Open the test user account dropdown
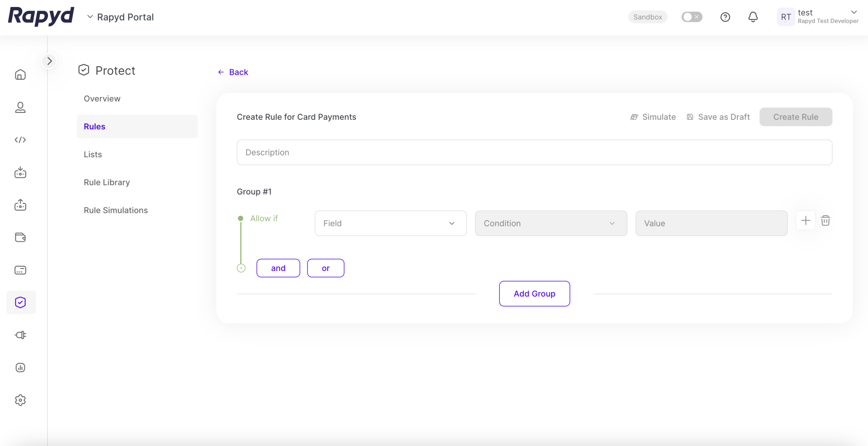Screen dimensions: 868x446 click(853, 12)
